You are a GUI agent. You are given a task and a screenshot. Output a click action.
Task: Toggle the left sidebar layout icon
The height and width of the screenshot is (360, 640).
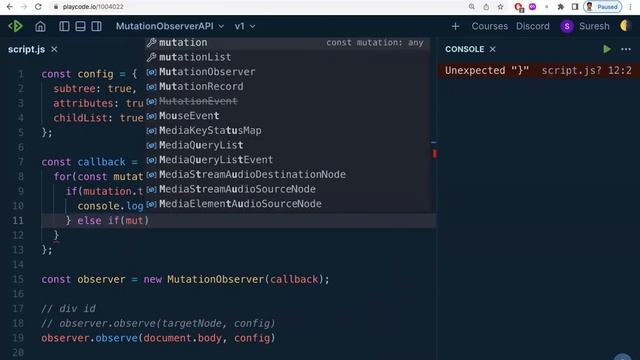pyautogui.click(x=64, y=27)
